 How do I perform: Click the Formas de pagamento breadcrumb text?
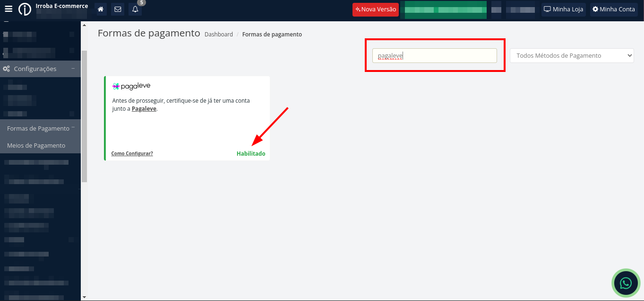coord(272,35)
